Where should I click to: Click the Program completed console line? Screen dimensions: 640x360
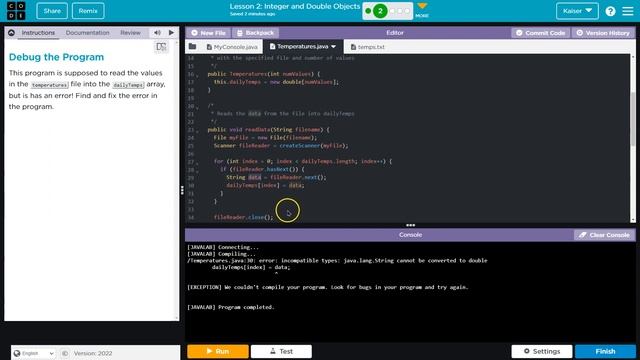coord(231,307)
